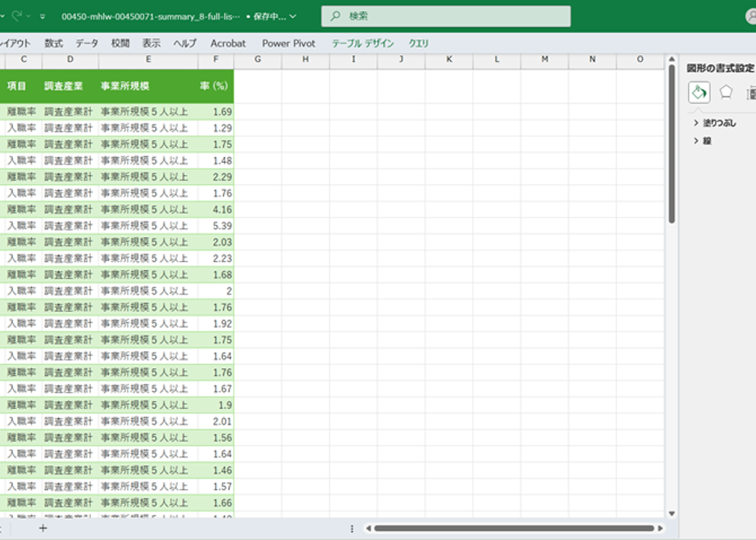Select the cell with value 1.29

coord(215,128)
